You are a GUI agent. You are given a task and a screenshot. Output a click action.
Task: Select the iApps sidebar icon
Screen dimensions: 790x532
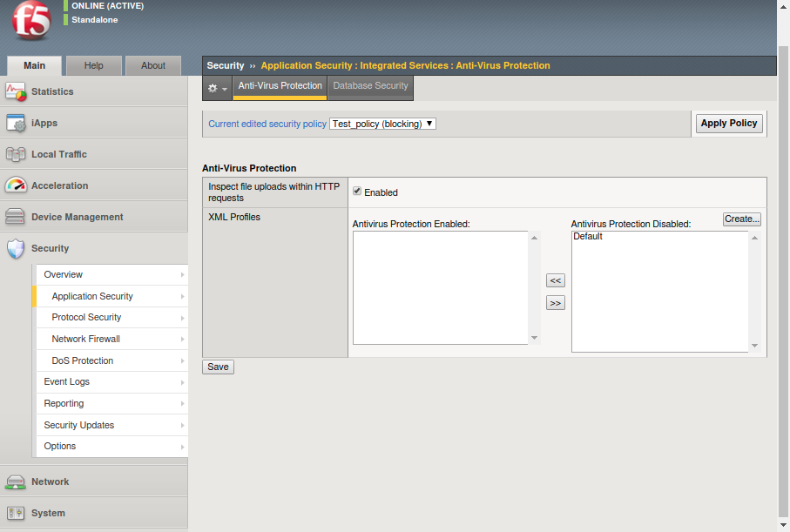tap(16, 123)
